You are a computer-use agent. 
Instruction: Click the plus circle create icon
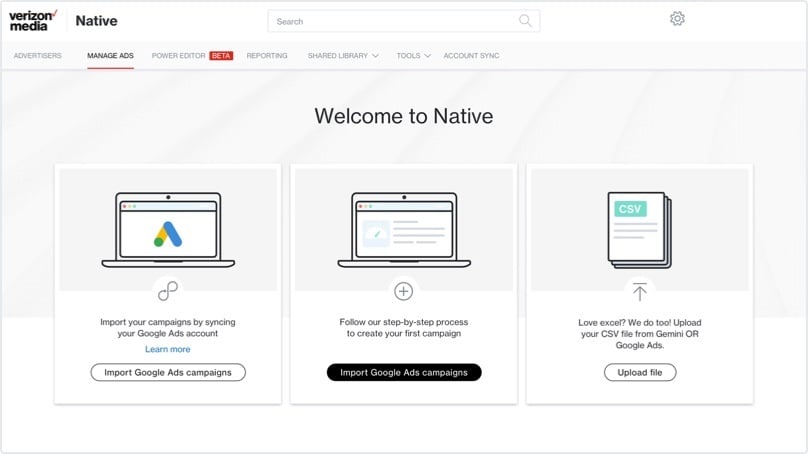[403, 291]
